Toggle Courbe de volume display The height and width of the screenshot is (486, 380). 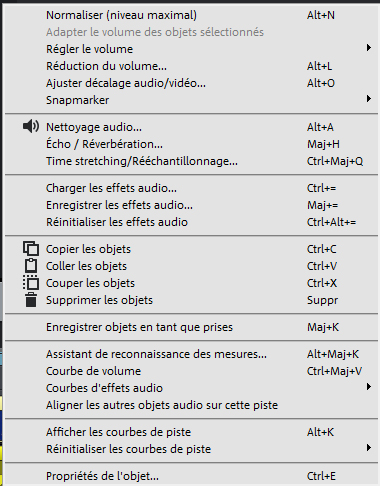pyautogui.click(x=192, y=371)
